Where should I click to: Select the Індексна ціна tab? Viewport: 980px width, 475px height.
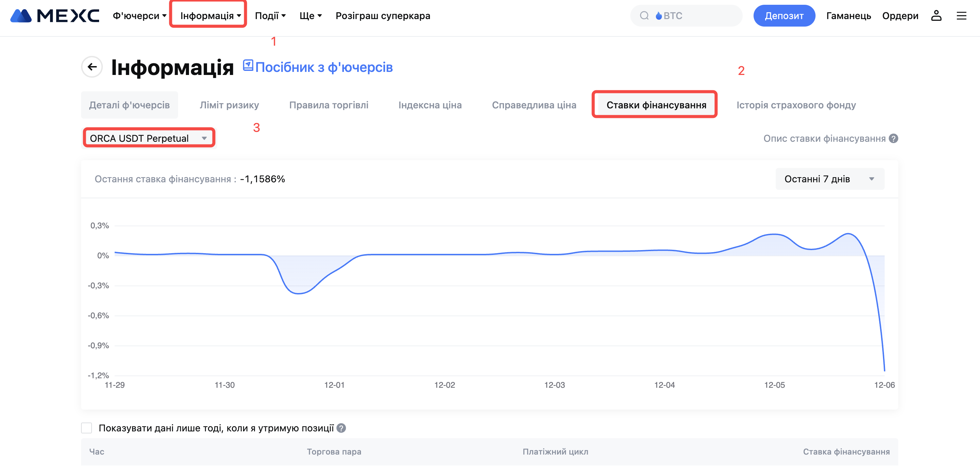[430, 105]
